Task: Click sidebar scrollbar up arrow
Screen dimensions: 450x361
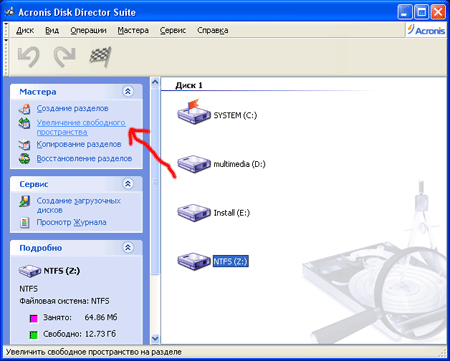Action: (155, 82)
